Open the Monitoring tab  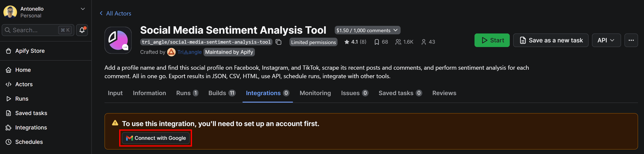[315, 93]
